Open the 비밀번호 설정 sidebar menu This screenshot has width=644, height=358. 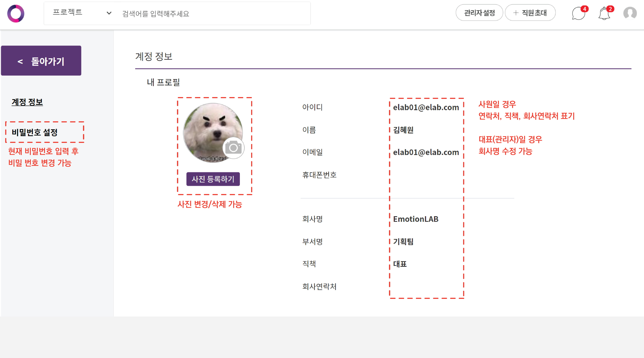[35, 132]
